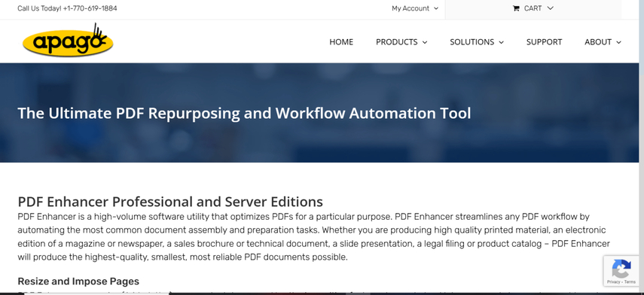This screenshot has width=644, height=295.
Task: Expand the ABOUT menu chevron
Action: (618, 42)
